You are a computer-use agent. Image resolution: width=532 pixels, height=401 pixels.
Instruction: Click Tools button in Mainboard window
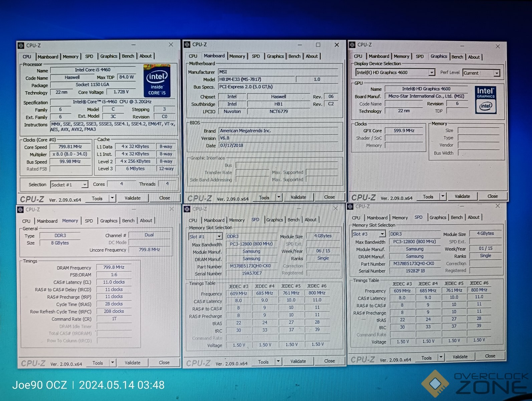tap(264, 197)
